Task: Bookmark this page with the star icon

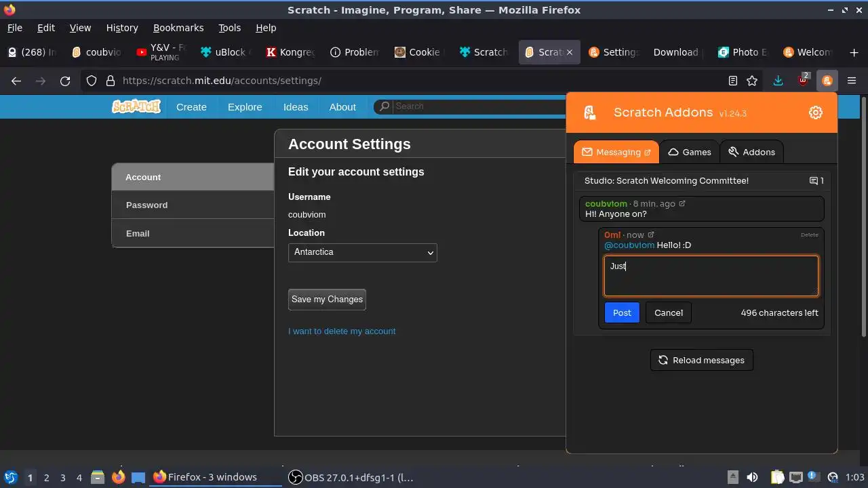Action: pyautogui.click(x=752, y=81)
